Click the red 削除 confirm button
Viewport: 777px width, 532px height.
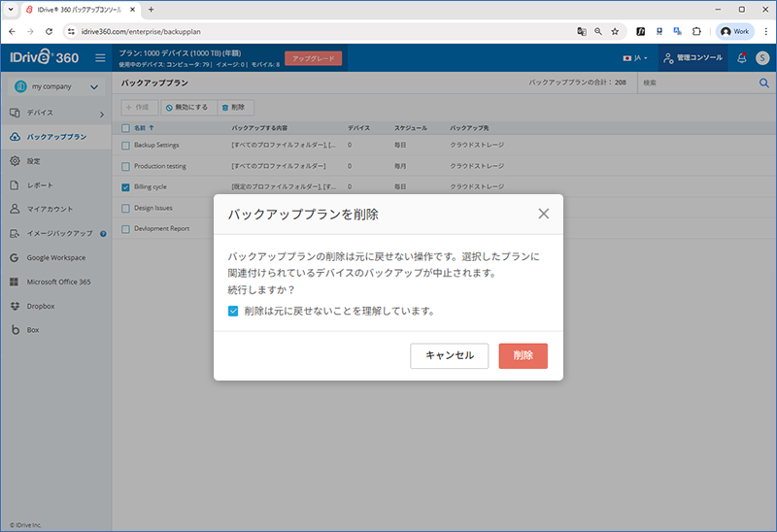coord(523,355)
